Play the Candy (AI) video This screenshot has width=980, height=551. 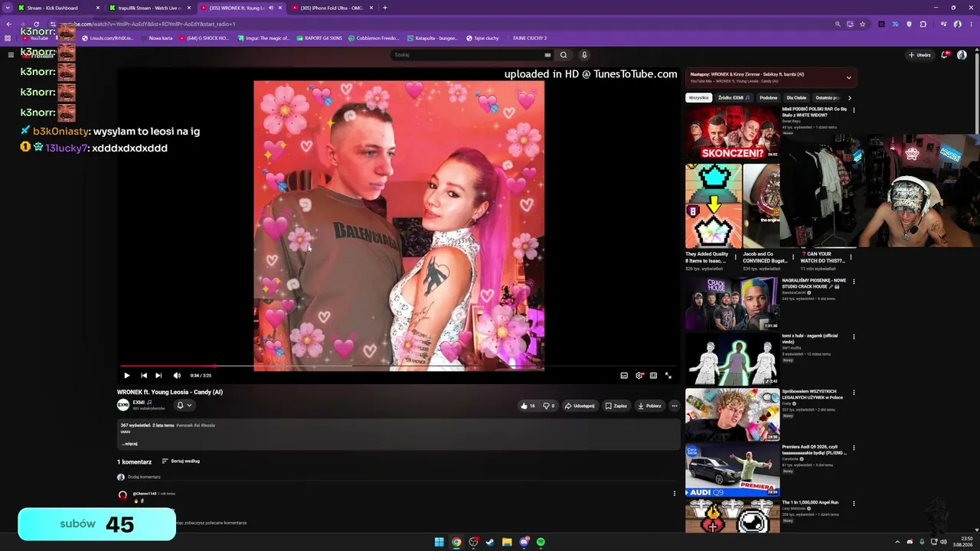(127, 375)
